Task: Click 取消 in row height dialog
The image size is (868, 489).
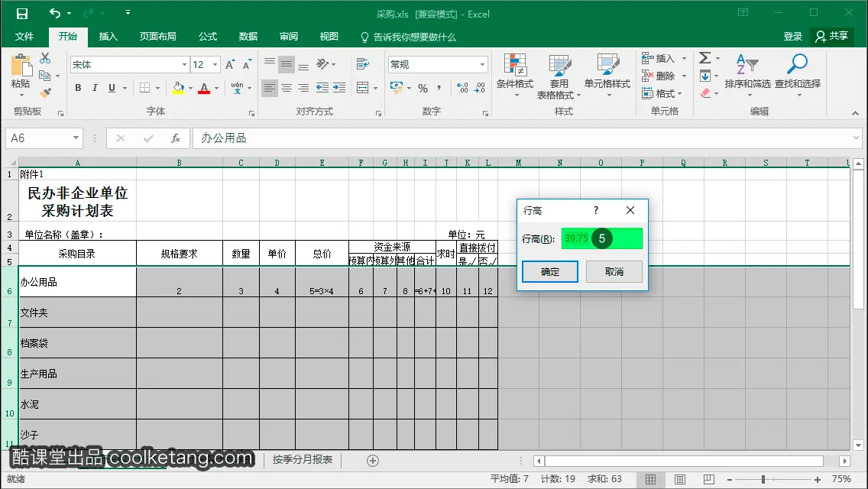Action: click(x=614, y=272)
